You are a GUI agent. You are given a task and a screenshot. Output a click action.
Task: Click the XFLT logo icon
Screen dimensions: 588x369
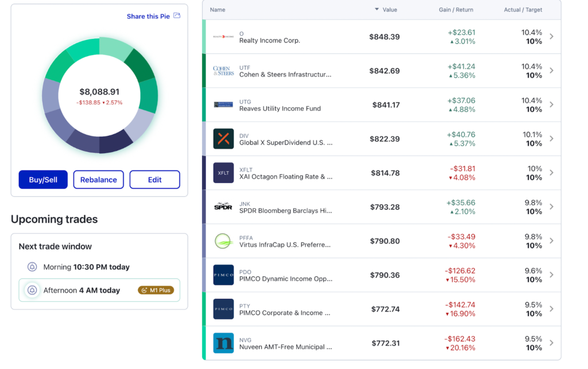(x=223, y=173)
